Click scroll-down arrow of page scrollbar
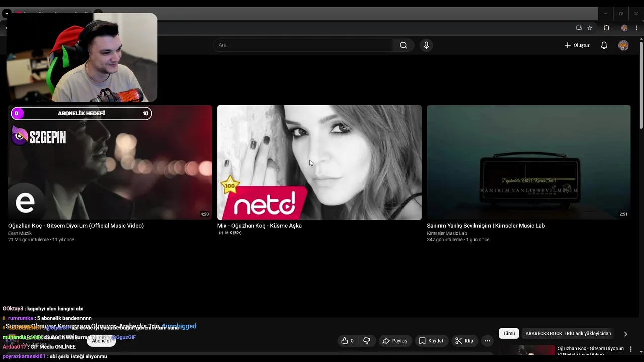Image resolution: width=644 pixels, height=362 pixels. pos(641,352)
